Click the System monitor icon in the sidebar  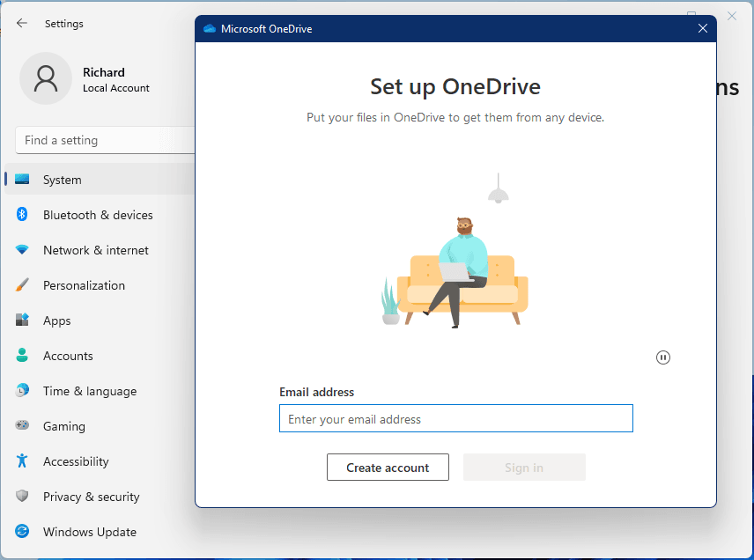point(22,180)
